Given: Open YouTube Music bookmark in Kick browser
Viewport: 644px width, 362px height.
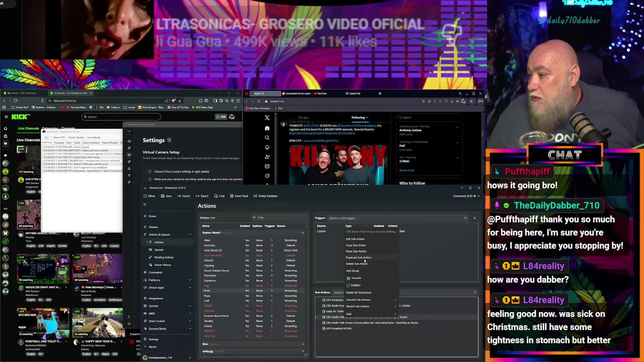Looking at the screenshot, I should (76, 107).
